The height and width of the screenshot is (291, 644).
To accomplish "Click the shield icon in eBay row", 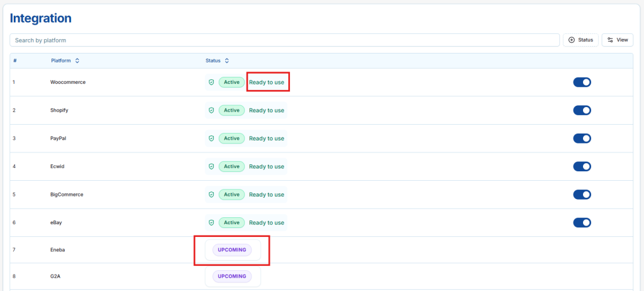I will [x=211, y=222].
